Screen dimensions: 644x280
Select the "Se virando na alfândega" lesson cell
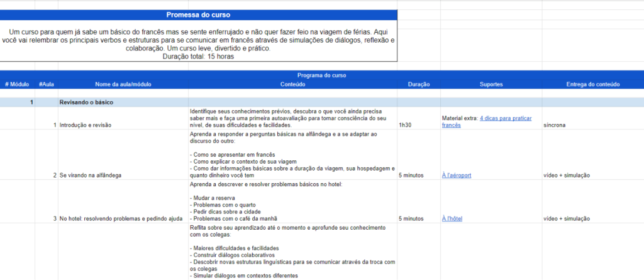[x=91, y=175]
